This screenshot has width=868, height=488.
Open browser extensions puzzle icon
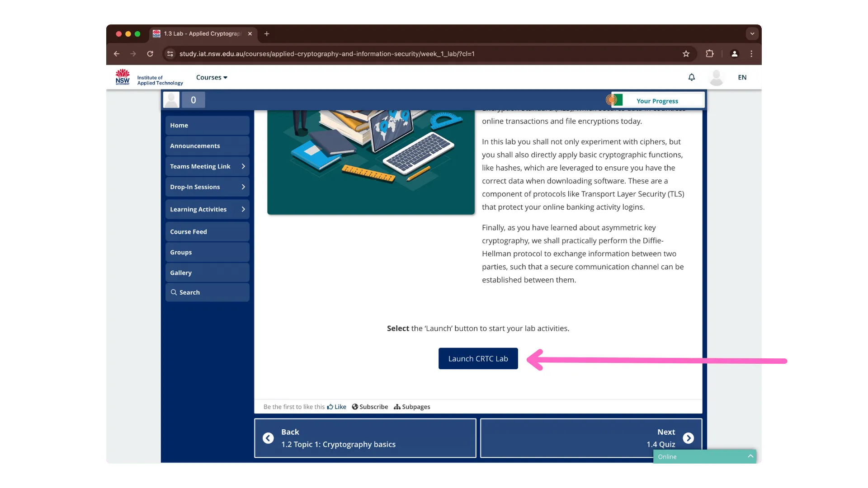tap(709, 54)
